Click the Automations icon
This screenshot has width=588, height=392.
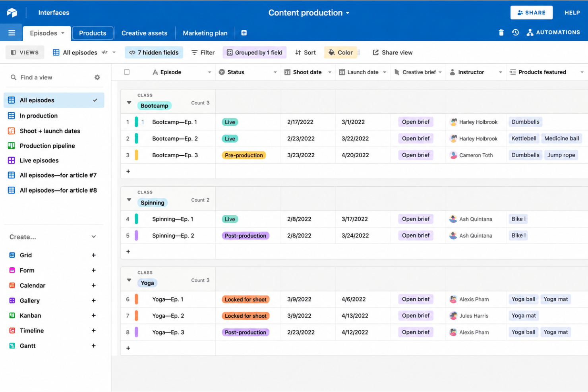530,33
